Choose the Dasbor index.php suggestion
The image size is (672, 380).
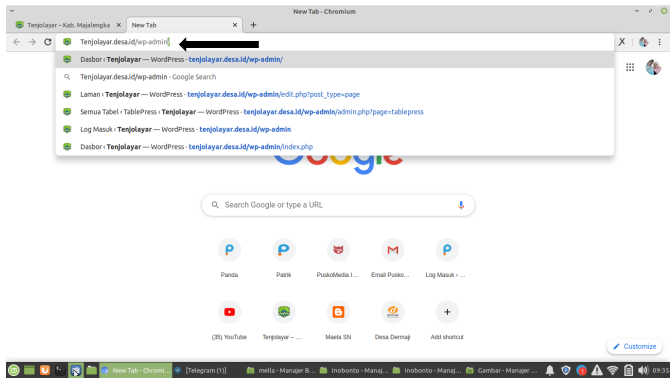[334, 147]
